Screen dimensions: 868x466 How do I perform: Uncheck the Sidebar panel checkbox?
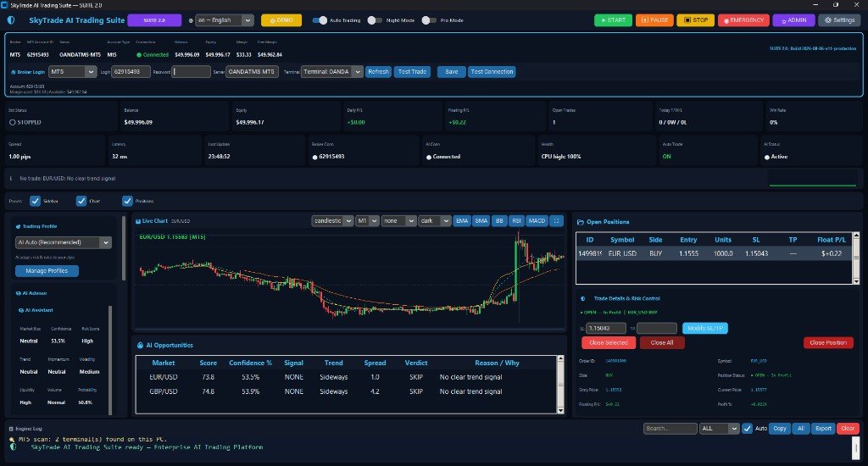click(x=35, y=201)
